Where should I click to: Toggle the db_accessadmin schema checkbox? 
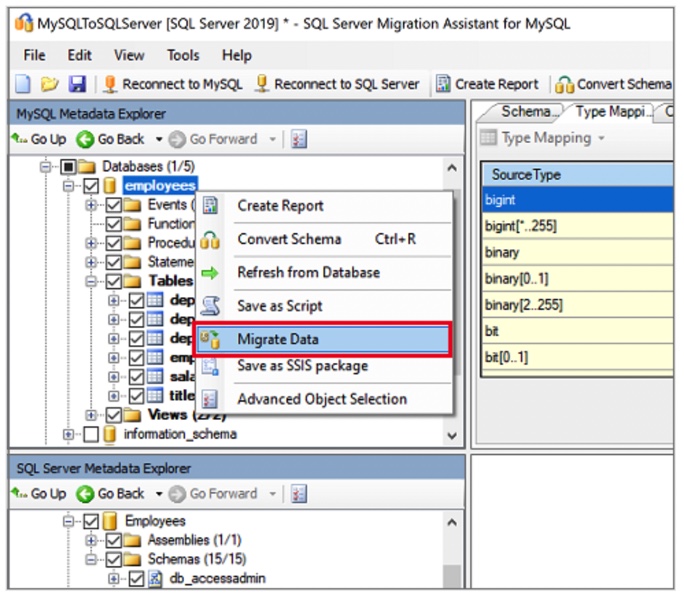136,578
